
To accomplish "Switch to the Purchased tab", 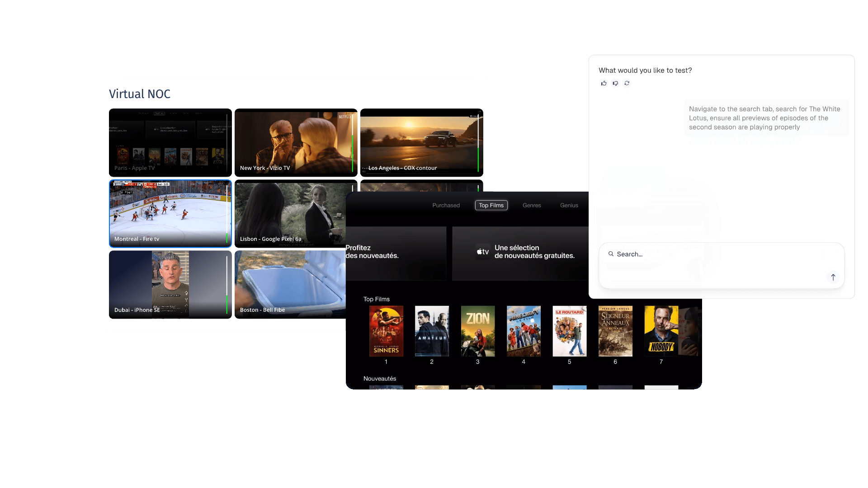I will [x=446, y=205].
